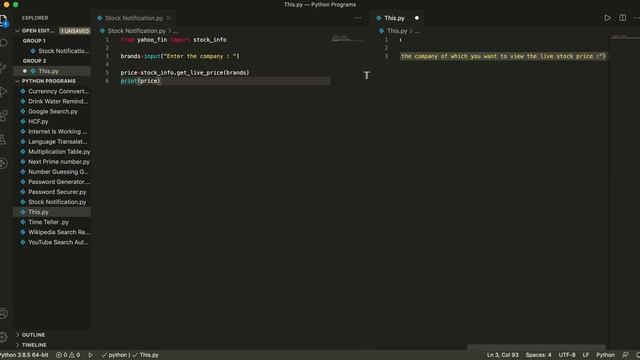This screenshot has height=360, width=640.
Task: Open the Number Guessing Game file
Action: [x=58, y=172]
